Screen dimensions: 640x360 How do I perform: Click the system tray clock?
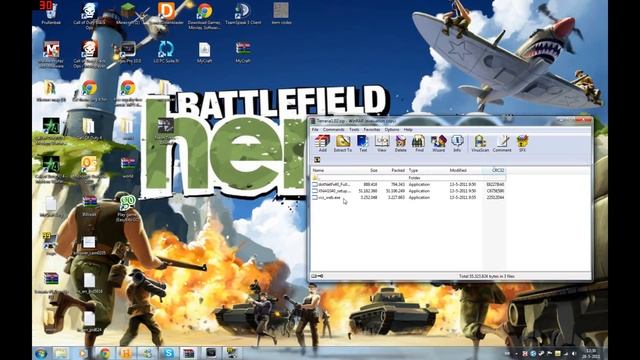(591, 353)
